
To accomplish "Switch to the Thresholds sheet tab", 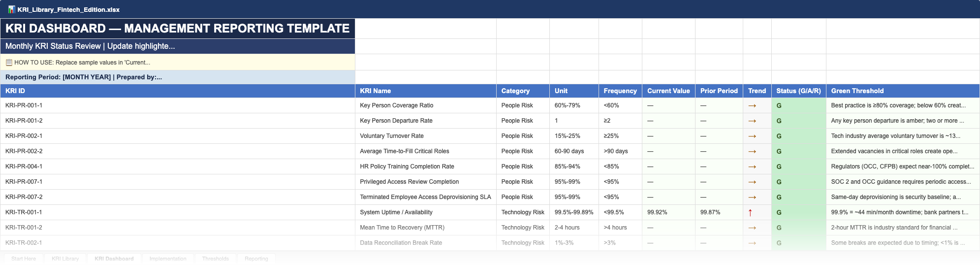I will click(x=216, y=259).
